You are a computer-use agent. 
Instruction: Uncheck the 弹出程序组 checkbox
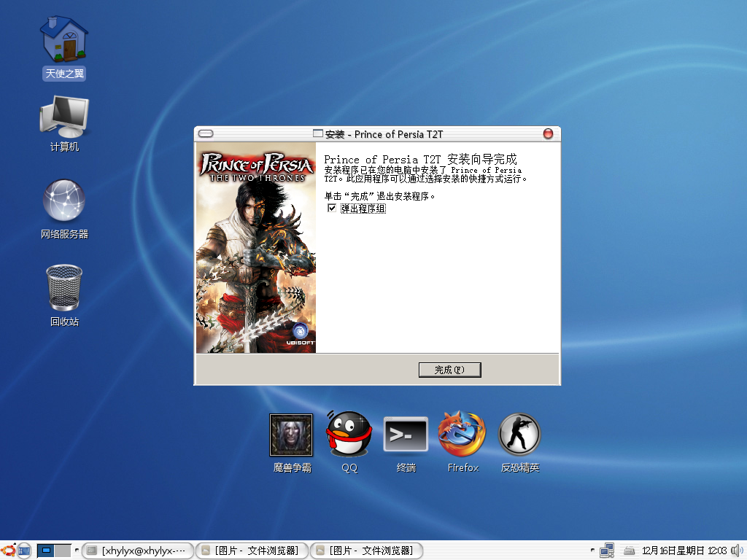click(332, 208)
